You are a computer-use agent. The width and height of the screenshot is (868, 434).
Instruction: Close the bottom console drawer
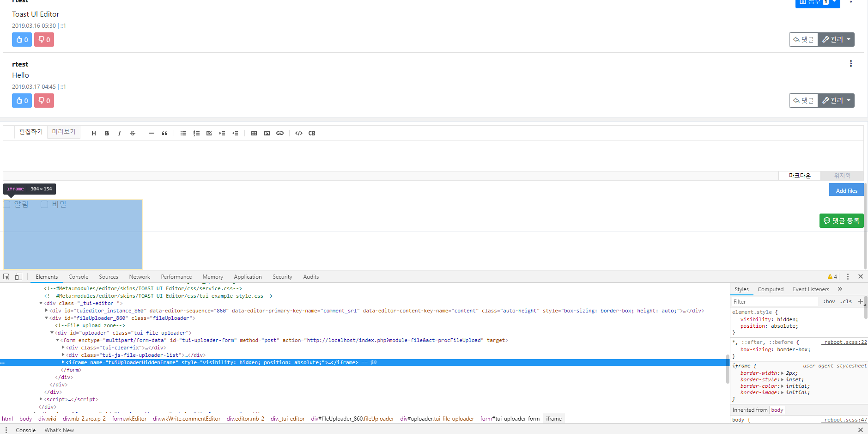(861, 430)
